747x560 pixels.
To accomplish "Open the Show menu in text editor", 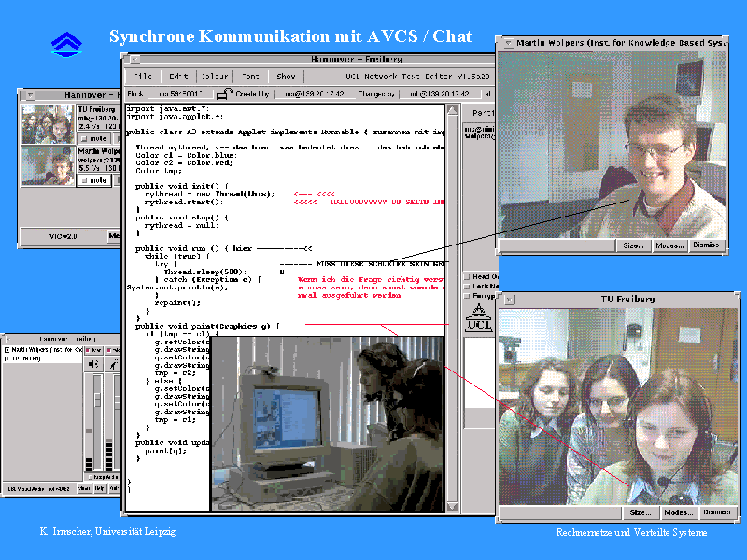I will pyautogui.click(x=286, y=77).
